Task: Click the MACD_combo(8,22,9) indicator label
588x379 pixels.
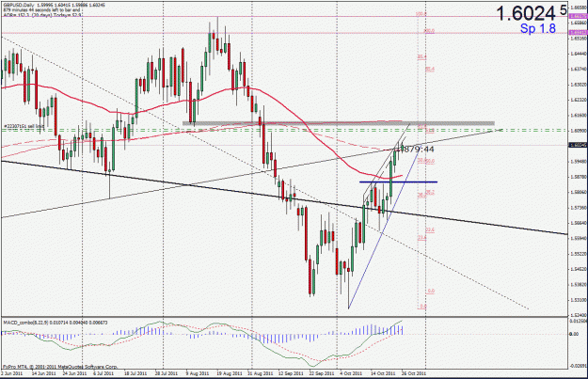Action: point(56,323)
